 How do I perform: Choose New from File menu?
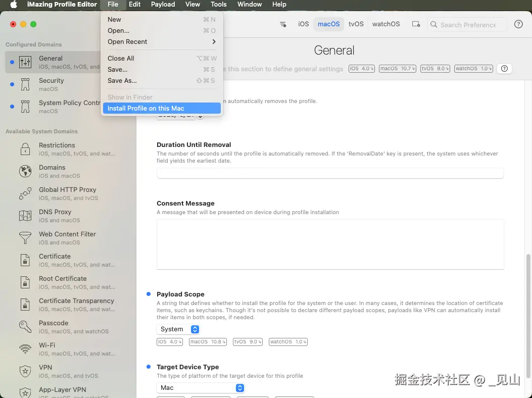162,20
